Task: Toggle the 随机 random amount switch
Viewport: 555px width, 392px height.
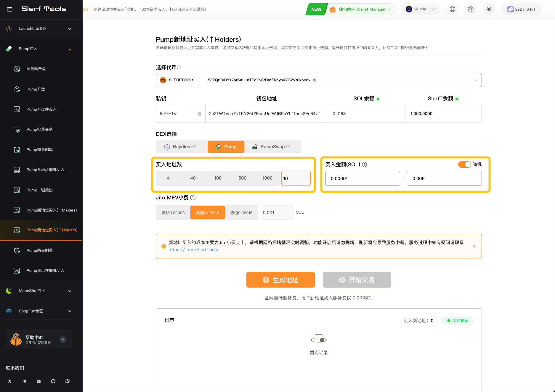Action: coord(464,164)
